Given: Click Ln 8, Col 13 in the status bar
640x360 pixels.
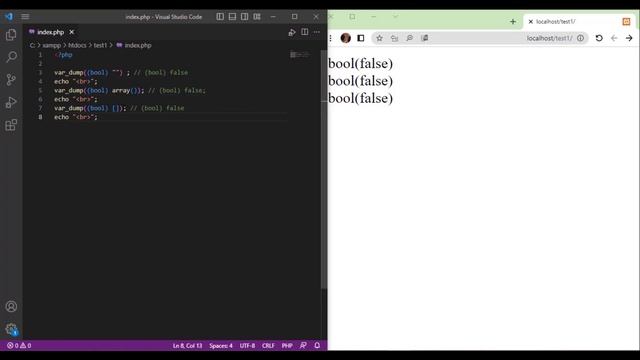Looking at the screenshot, I should (187, 345).
